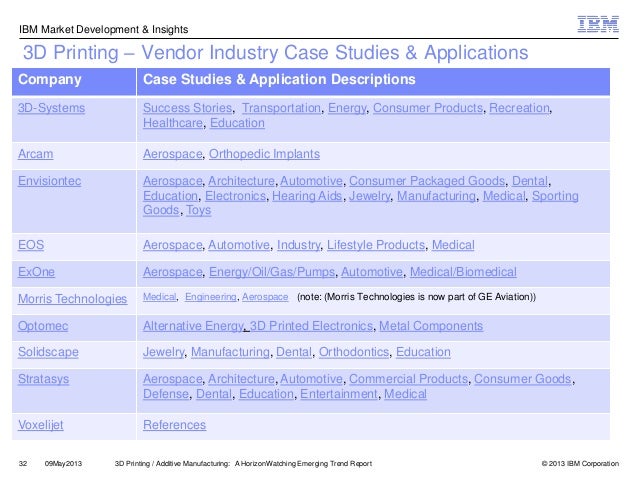Viewport: 638px width, 479px height.
Task: Open Envisiontec Hearing Aids link
Action: [x=307, y=196]
